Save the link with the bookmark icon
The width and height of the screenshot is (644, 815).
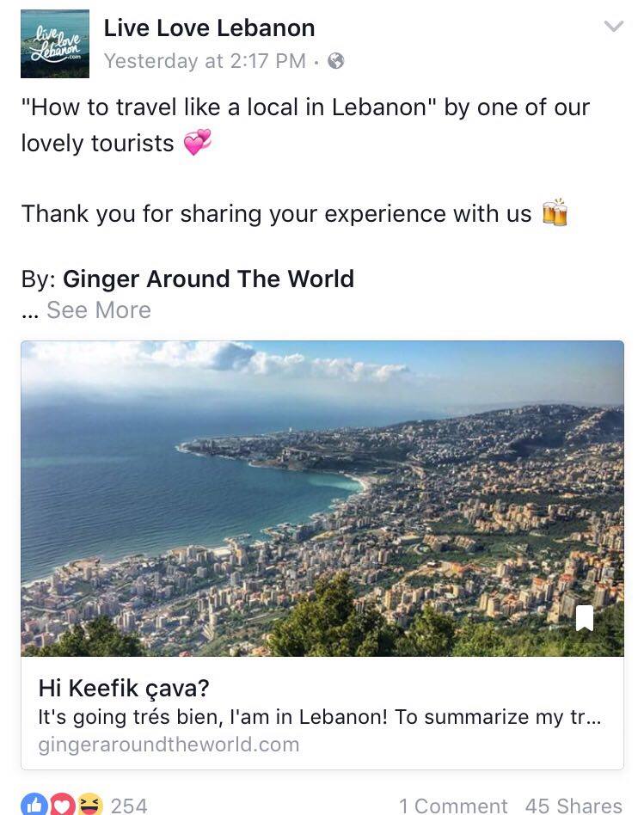click(585, 618)
